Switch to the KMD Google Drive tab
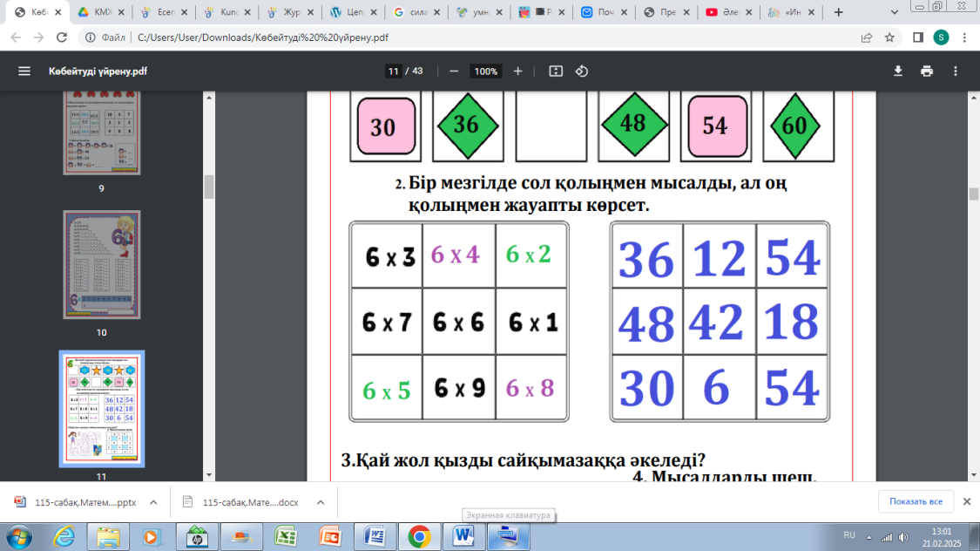Screen dimensions: 980x551 pyautogui.click(x=102, y=12)
